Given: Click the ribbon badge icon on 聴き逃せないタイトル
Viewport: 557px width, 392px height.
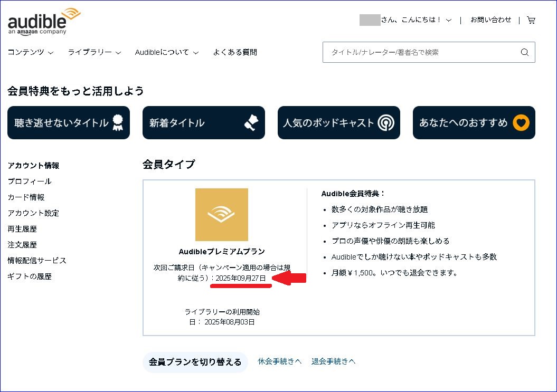Looking at the screenshot, I should [x=118, y=122].
